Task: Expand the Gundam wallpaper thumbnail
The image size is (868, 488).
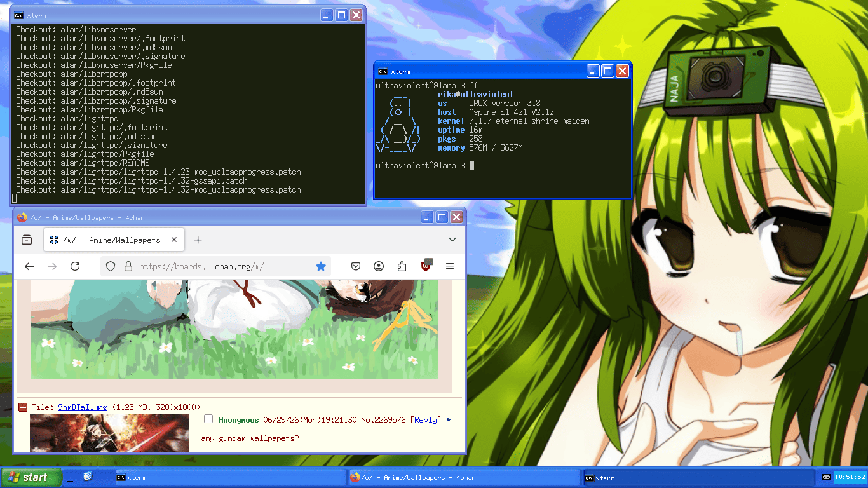Action: coord(109,433)
